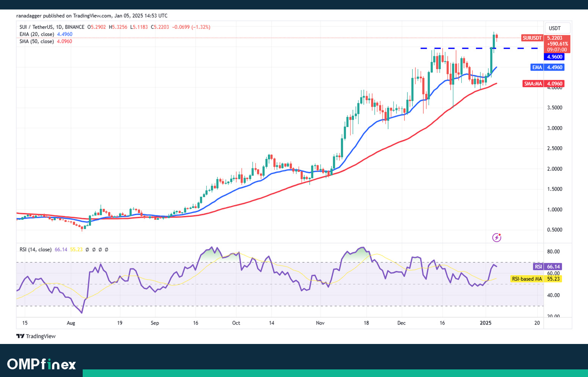Viewport: 588px width, 377px height.
Task: Click the blue EMA line end near January
Action: (496, 67)
